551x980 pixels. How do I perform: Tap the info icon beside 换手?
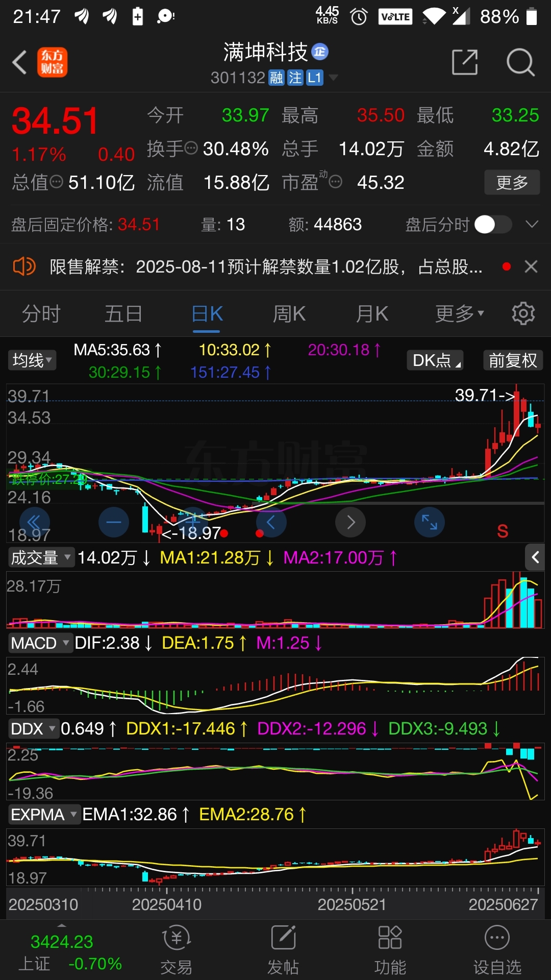click(x=191, y=149)
